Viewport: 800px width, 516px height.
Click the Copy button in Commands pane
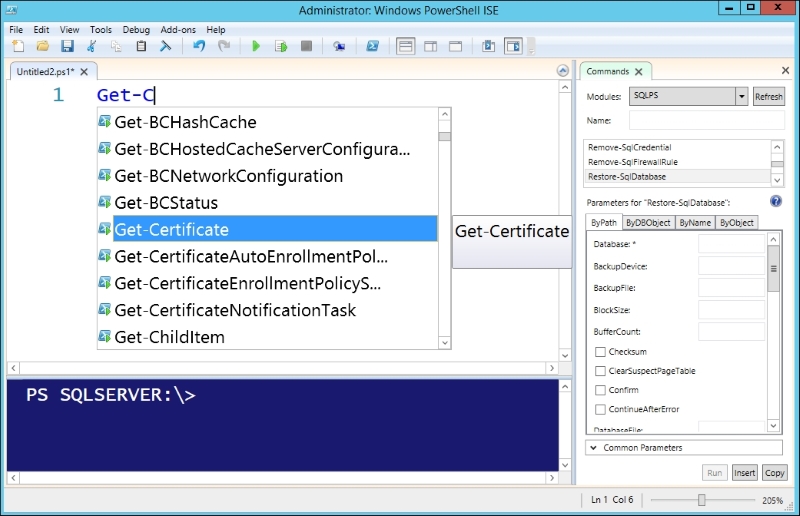774,473
